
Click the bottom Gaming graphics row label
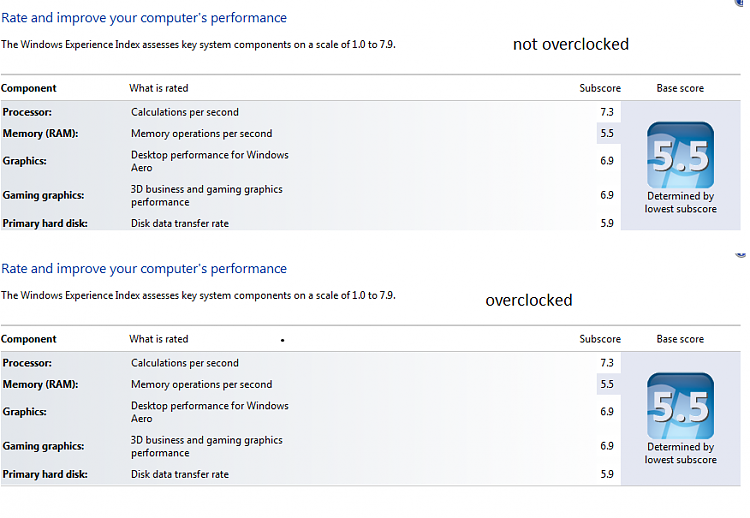click(43, 446)
